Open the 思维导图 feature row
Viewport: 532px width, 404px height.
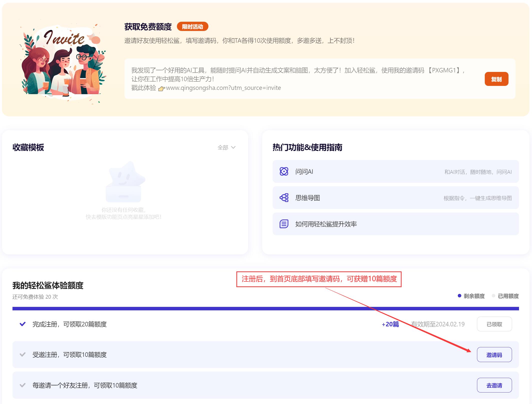click(396, 198)
